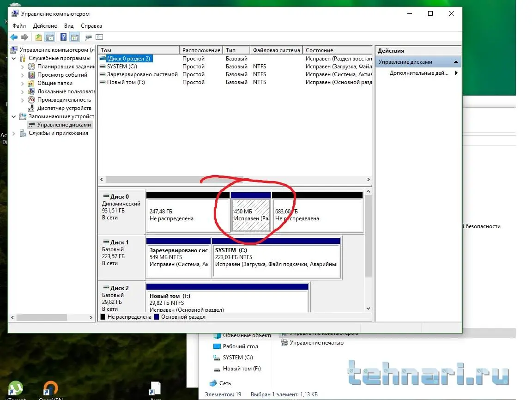
Task: Open the Вид menu
Action: (x=68, y=26)
